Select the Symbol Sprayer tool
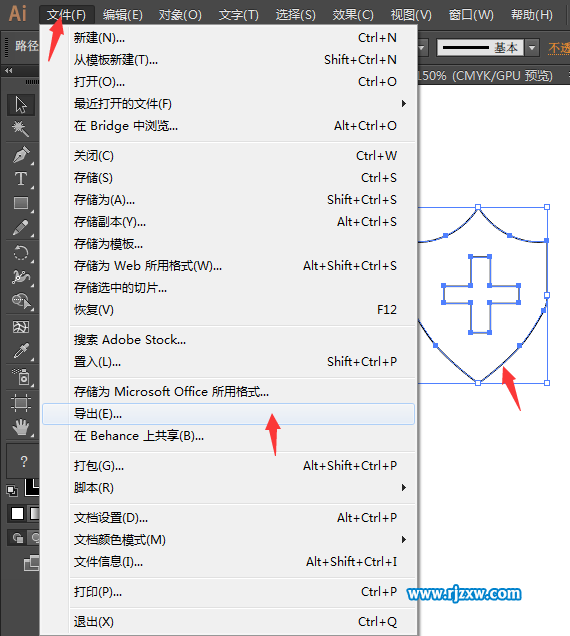The height and width of the screenshot is (636, 570). point(21,377)
